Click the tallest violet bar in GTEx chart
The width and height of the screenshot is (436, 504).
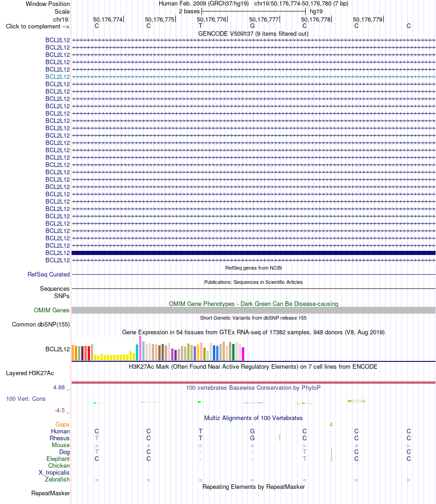(140, 348)
